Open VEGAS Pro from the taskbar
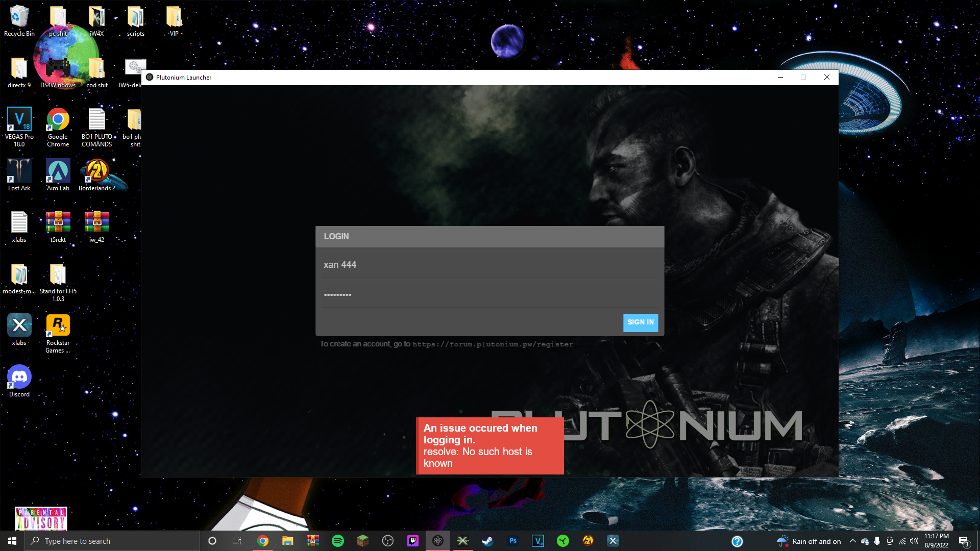The width and height of the screenshot is (980, 551). 538,541
